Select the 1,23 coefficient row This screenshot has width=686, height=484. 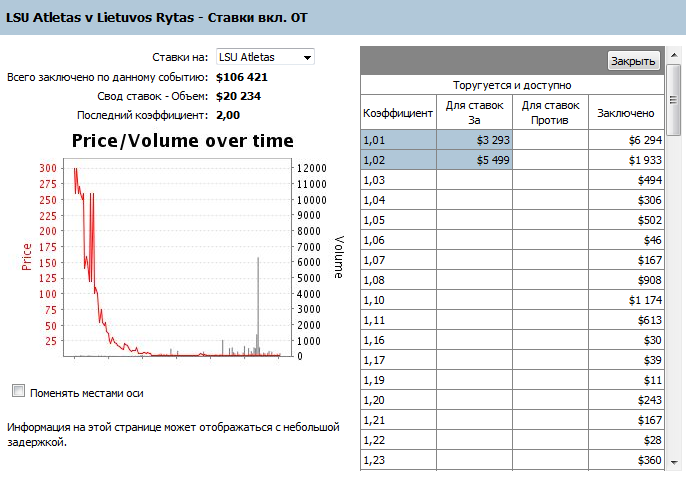(512, 460)
